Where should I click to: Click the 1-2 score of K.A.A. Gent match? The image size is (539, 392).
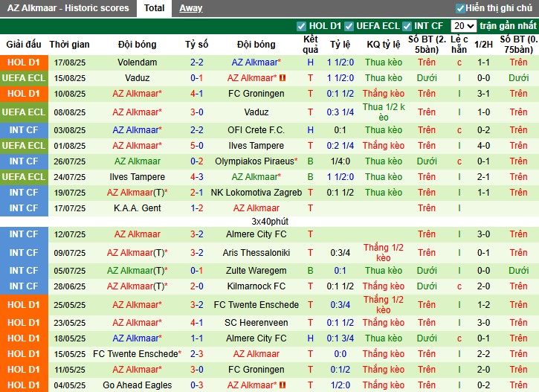[196, 208]
